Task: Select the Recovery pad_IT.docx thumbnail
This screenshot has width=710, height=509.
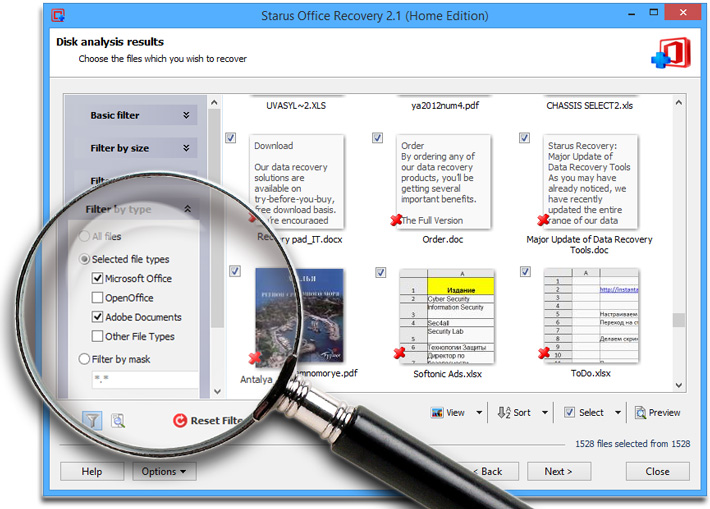Action: [x=297, y=181]
